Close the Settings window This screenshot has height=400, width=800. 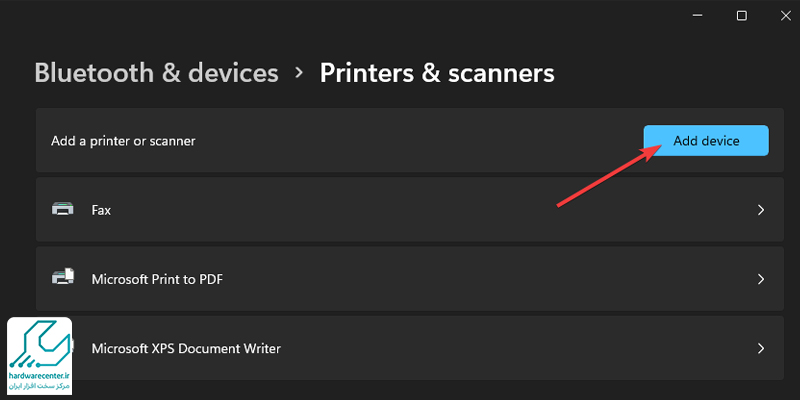(787, 15)
